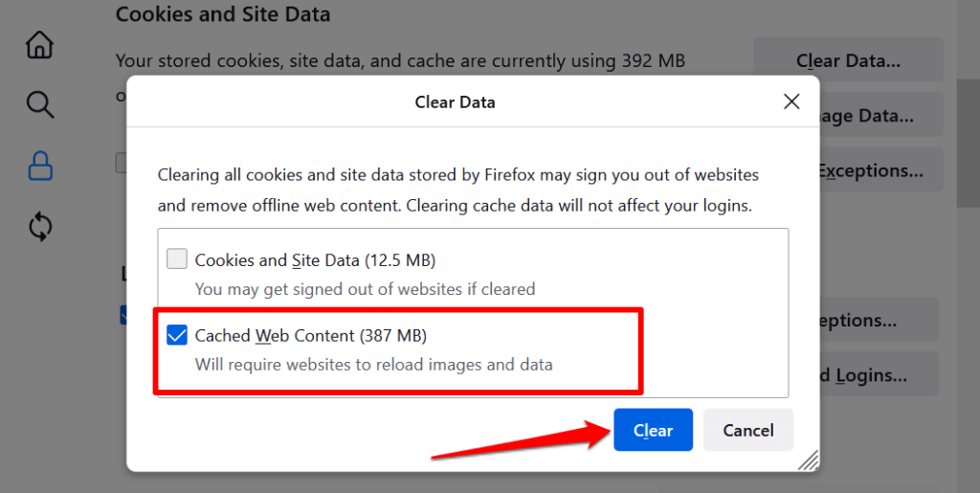Select the Privacy & Security lock icon
The width and height of the screenshot is (980, 493).
pos(39,165)
